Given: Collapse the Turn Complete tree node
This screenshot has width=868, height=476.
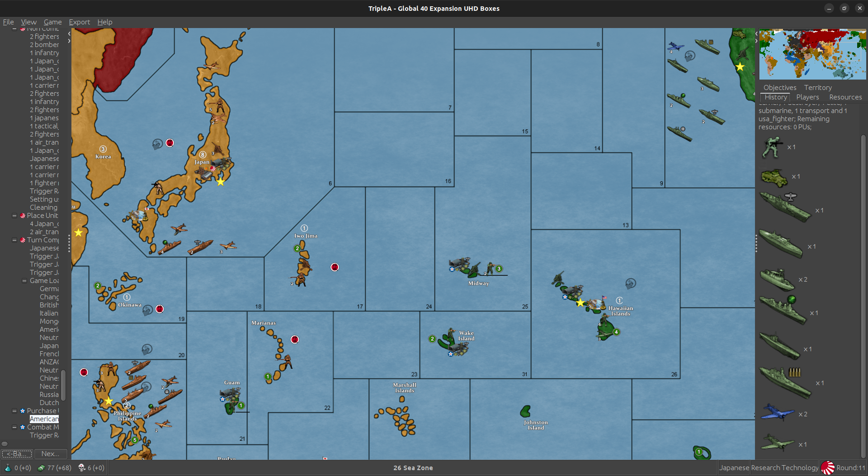Looking at the screenshot, I should click(x=14, y=240).
